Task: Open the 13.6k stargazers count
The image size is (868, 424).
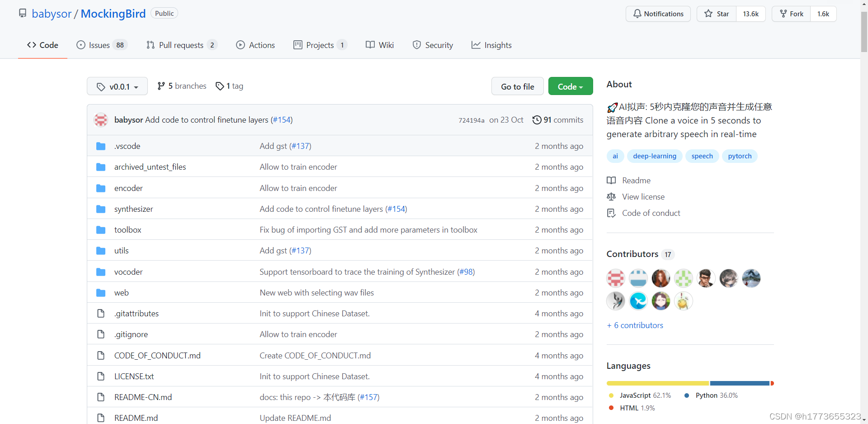Action: point(751,14)
